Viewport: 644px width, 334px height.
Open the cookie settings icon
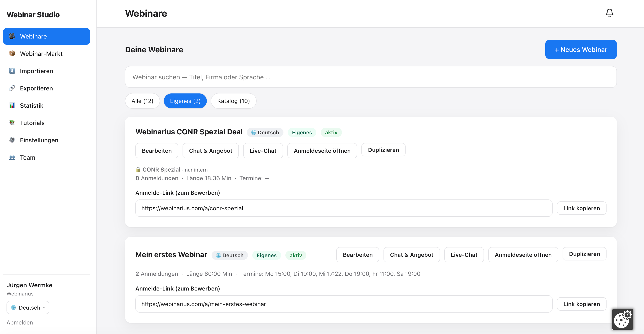point(623,319)
